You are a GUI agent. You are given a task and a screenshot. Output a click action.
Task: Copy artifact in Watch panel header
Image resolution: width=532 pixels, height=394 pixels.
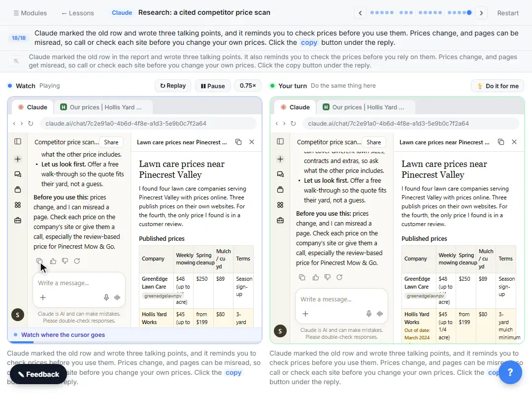point(238,142)
